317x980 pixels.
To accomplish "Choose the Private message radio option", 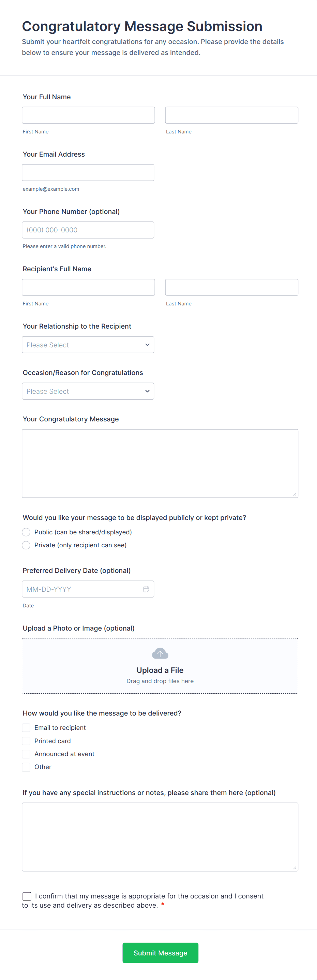I will [26, 545].
